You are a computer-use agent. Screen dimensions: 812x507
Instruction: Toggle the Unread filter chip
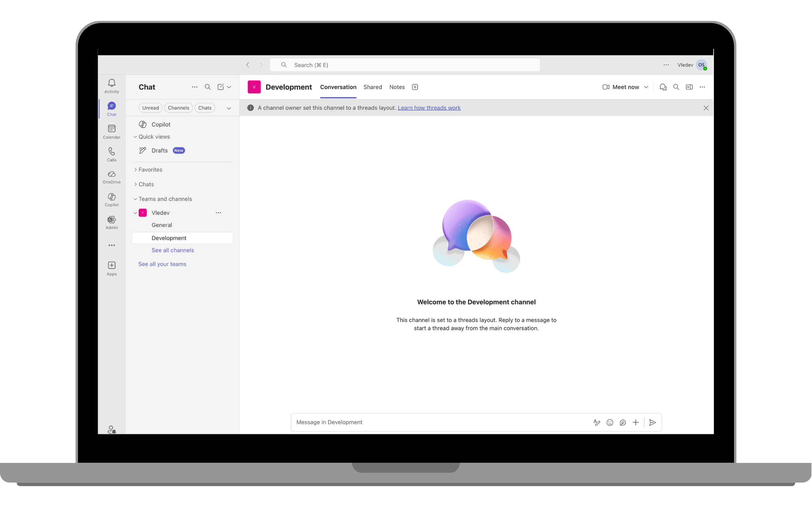pyautogui.click(x=151, y=108)
